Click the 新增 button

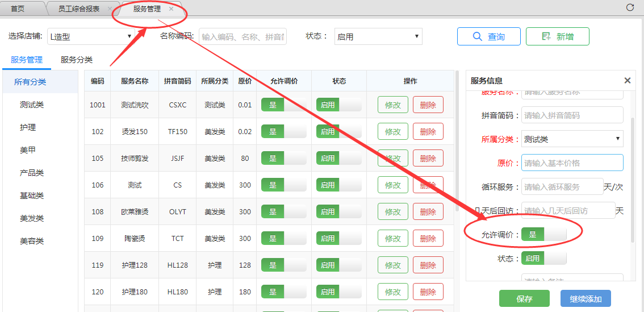point(557,36)
